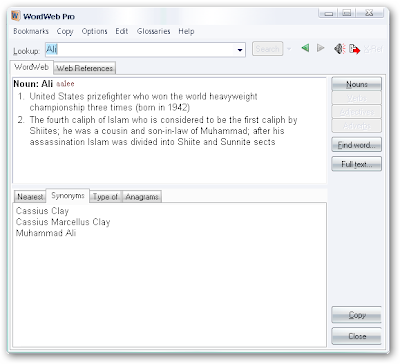Open the Options menu
Screen dimensions: 400x364
click(x=94, y=31)
